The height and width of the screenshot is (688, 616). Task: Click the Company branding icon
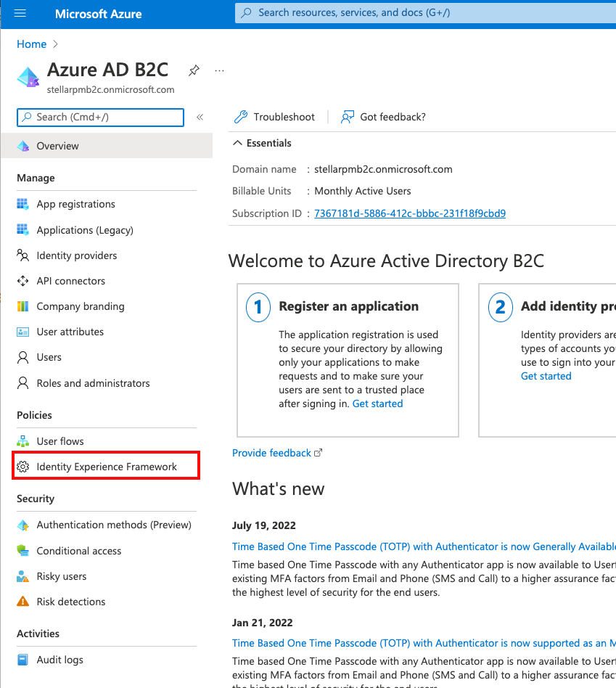click(x=23, y=306)
